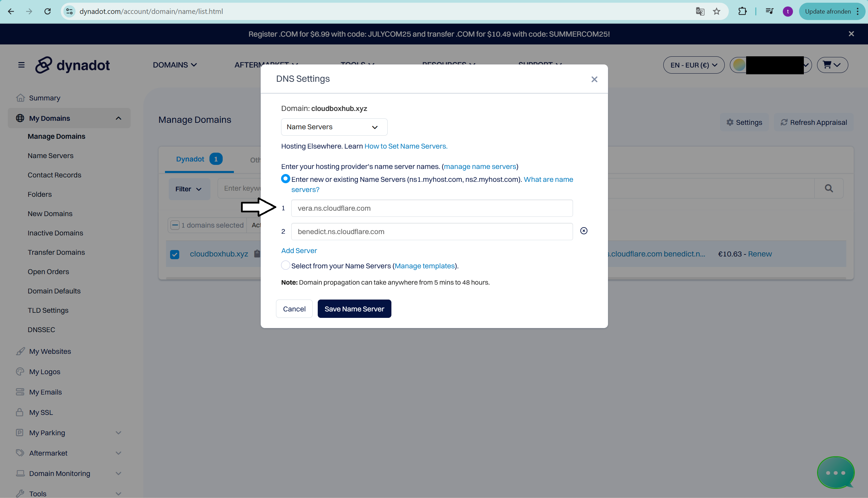Click Manage templates link

pos(424,266)
